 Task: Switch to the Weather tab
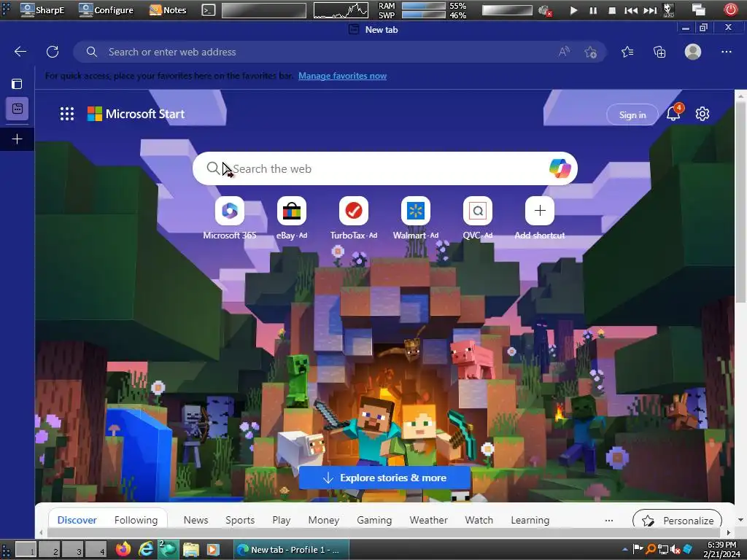tap(428, 520)
